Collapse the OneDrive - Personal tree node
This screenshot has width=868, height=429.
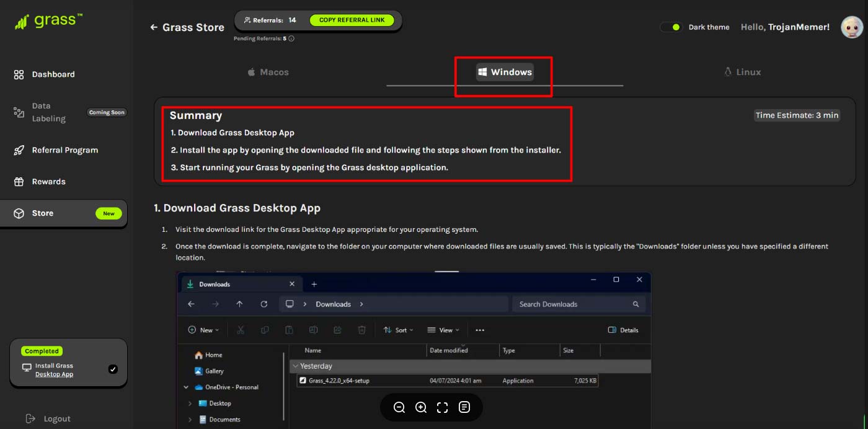[x=186, y=387]
